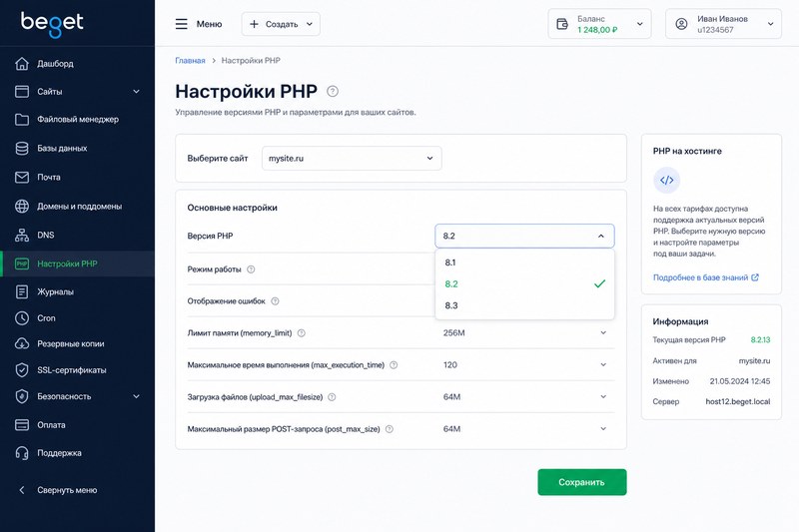Click help icon next to upload_max_filesize

(x=332, y=397)
